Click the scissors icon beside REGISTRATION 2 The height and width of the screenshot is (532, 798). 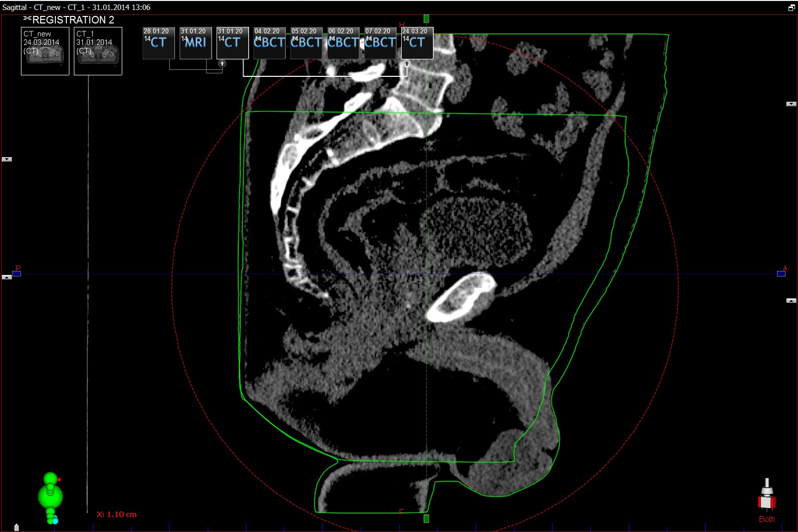tap(27, 19)
